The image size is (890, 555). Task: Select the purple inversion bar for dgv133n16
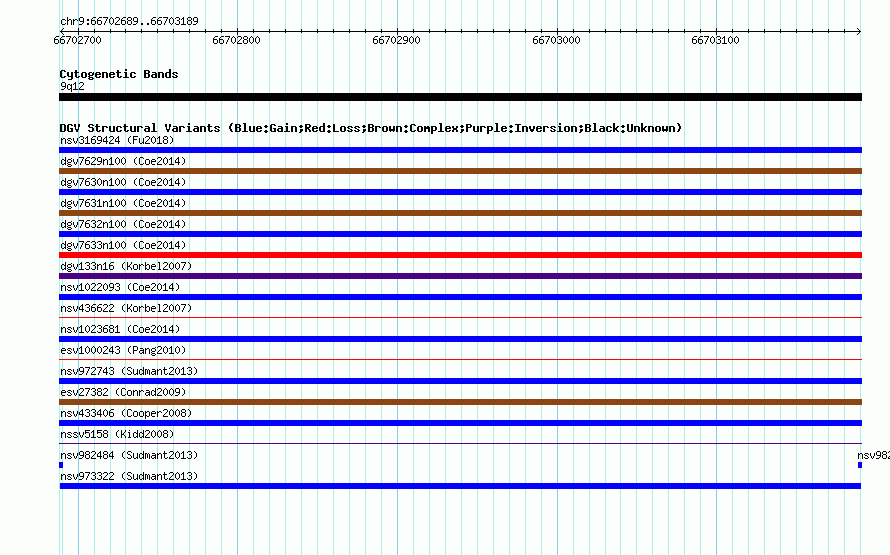pos(460,276)
